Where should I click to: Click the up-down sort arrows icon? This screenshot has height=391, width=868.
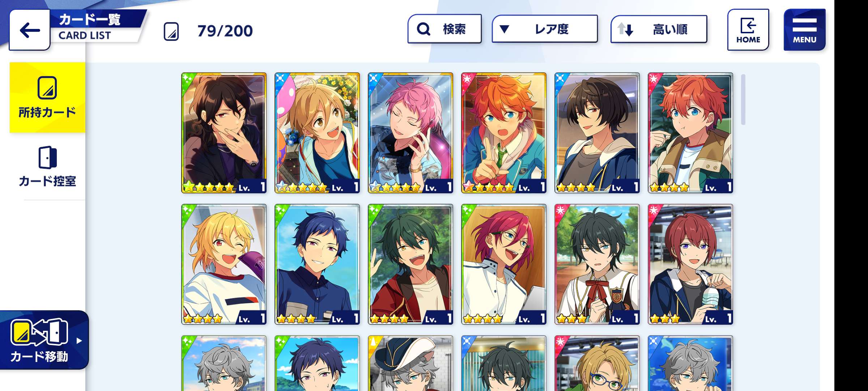click(x=625, y=29)
